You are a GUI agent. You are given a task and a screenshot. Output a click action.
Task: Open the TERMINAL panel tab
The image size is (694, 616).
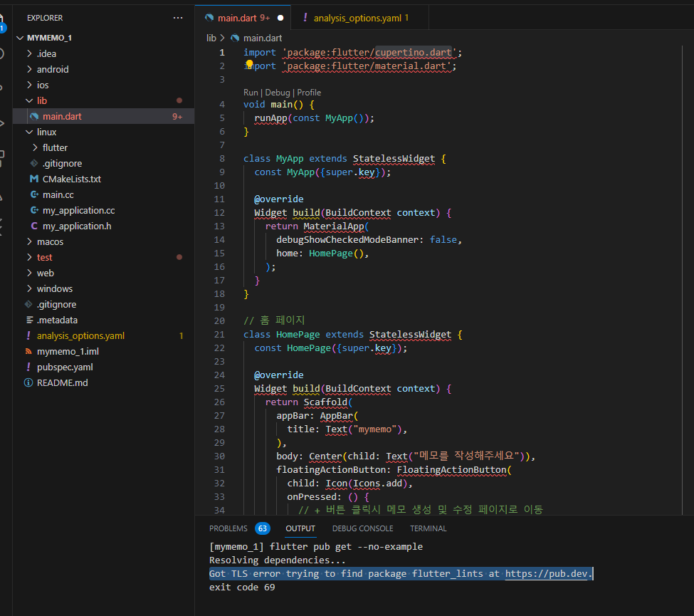point(428,528)
